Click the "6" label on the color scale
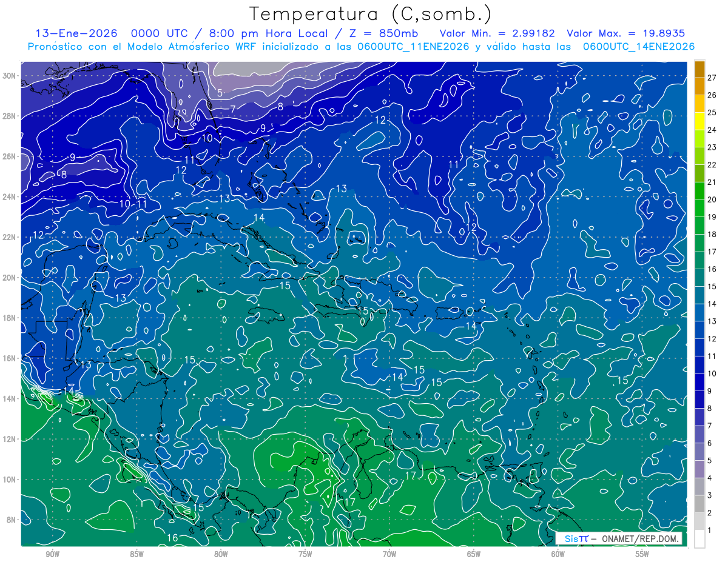Image resolution: width=728 pixels, height=562 pixels. click(x=710, y=443)
